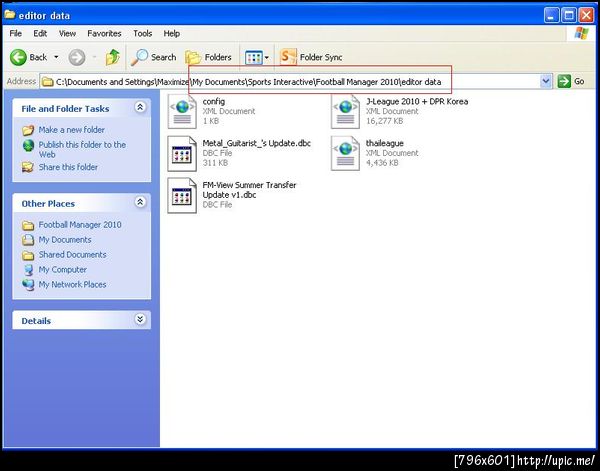
Task: Click the thaileague file name text
Action: (x=385, y=143)
